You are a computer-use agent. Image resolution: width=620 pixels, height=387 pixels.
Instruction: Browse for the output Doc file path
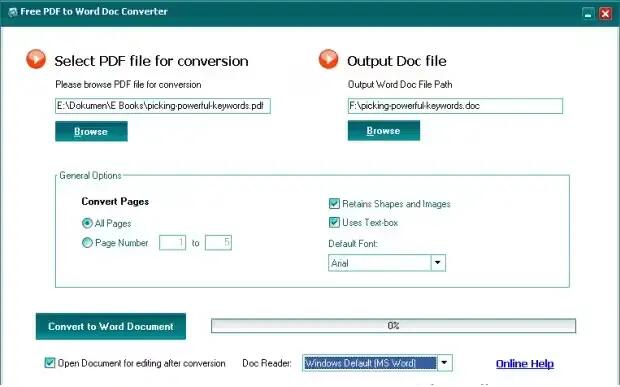pyautogui.click(x=384, y=130)
